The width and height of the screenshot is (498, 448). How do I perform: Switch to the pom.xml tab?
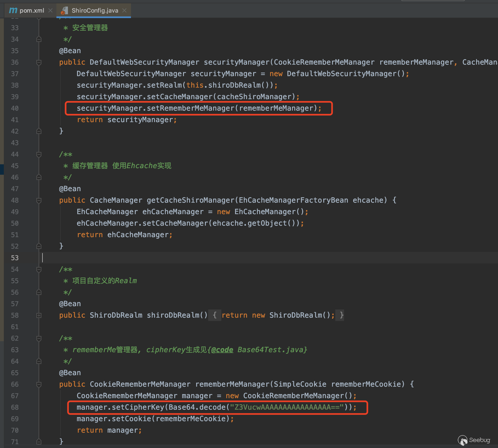[x=32, y=10]
